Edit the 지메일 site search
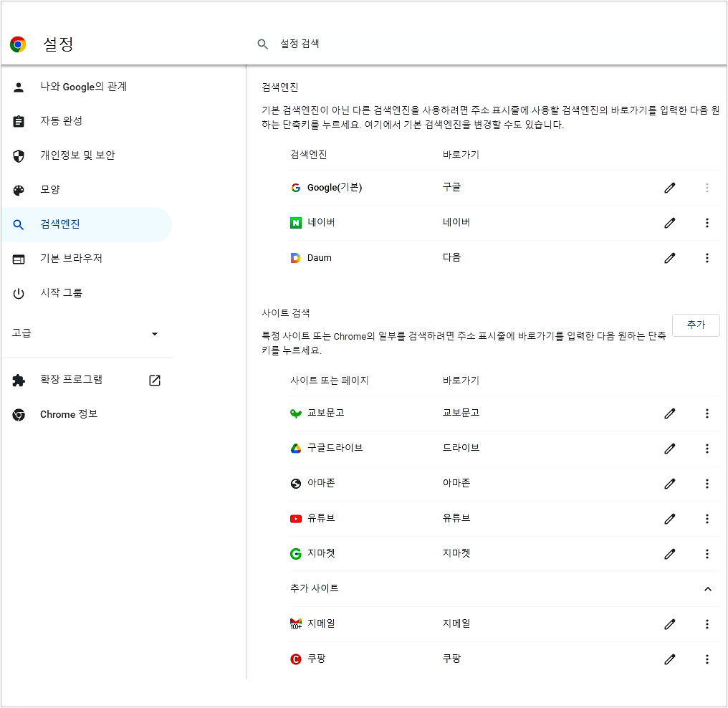The image size is (728, 708). tap(669, 624)
